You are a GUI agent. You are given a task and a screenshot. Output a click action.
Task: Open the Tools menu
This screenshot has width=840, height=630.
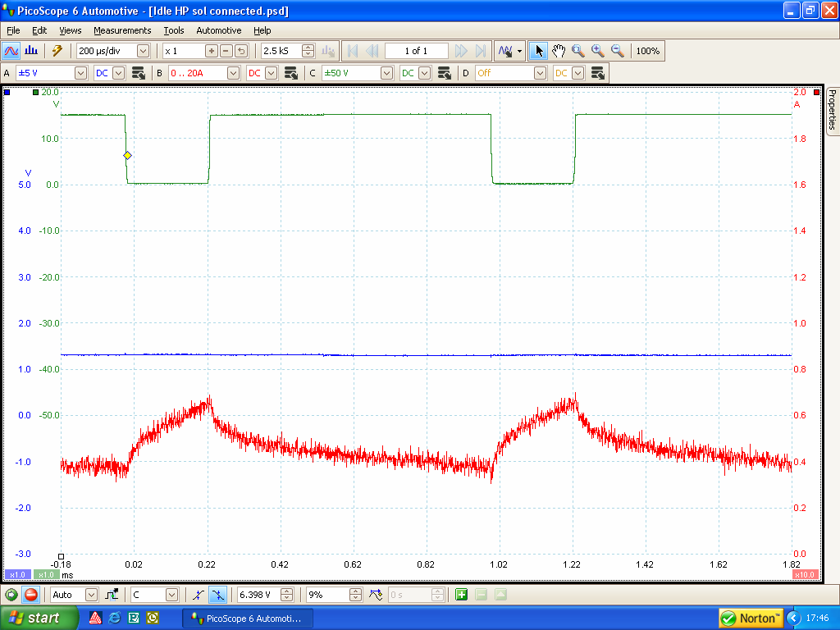(174, 30)
